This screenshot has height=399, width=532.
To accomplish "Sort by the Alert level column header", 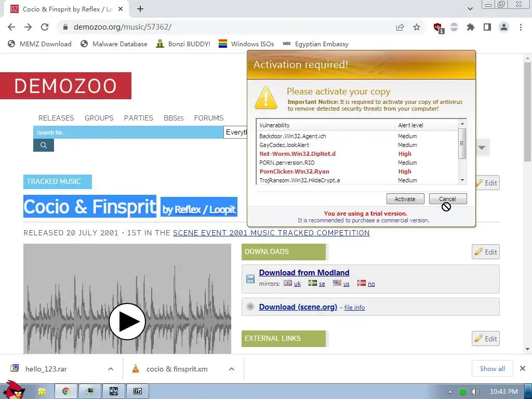I will (x=427, y=125).
